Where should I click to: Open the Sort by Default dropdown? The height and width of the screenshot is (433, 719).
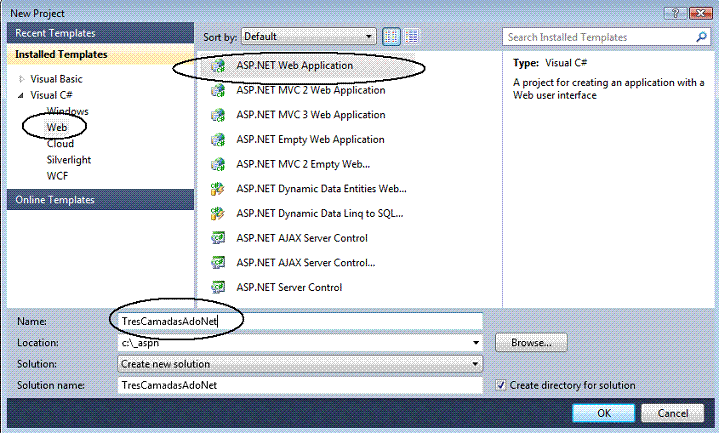pyautogui.click(x=309, y=37)
